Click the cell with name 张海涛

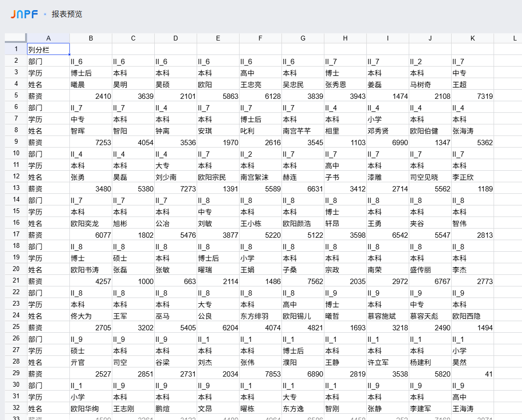(x=473, y=131)
